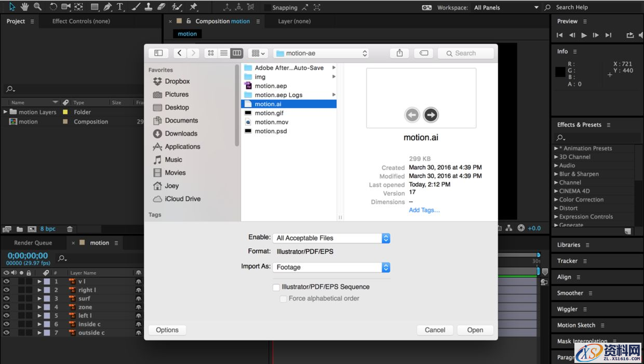The height and width of the screenshot is (364, 644).
Task: Click the Open button
Action: [475, 330]
